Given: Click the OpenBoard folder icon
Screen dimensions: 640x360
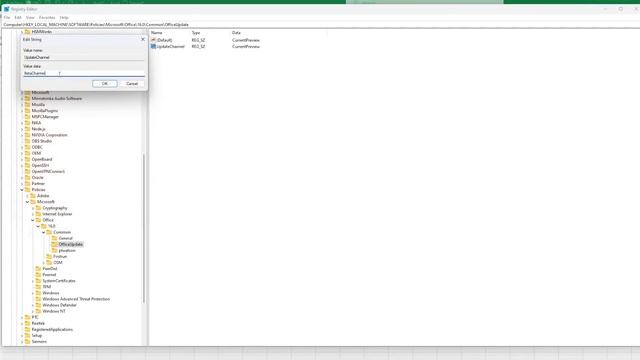Looking at the screenshot, I should tap(27, 159).
